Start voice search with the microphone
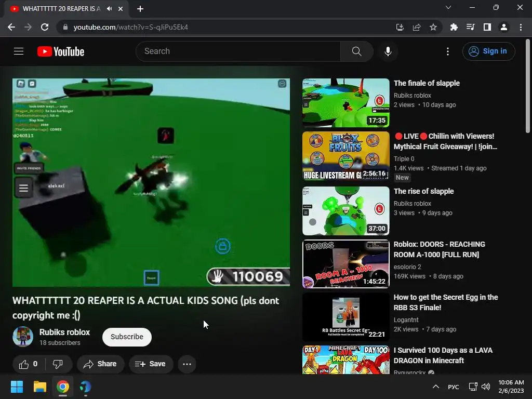The width and height of the screenshot is (532, 399). tap(388, 51)
